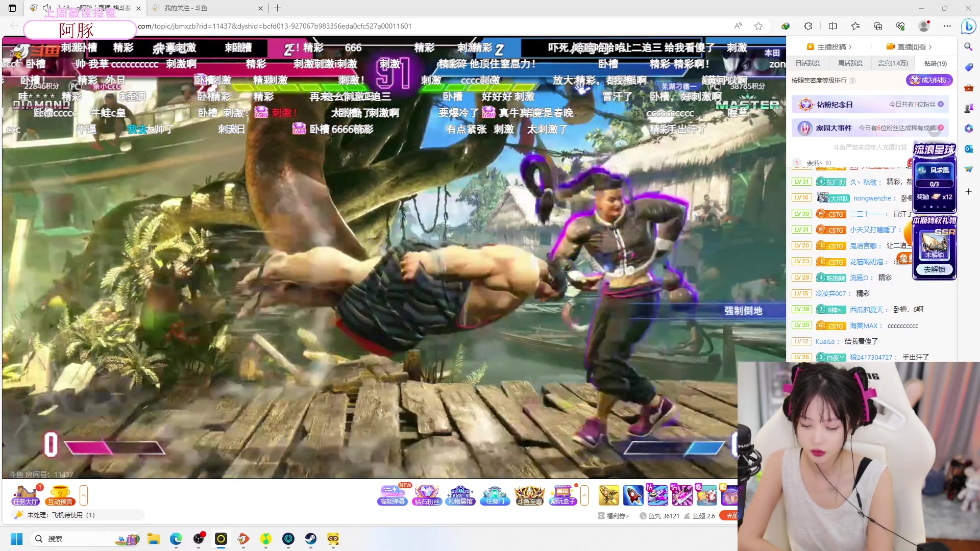This screenshot has width=980, height=551.
Task: Click intimacy ranking help question mark
Action: [x=852, y=81]
